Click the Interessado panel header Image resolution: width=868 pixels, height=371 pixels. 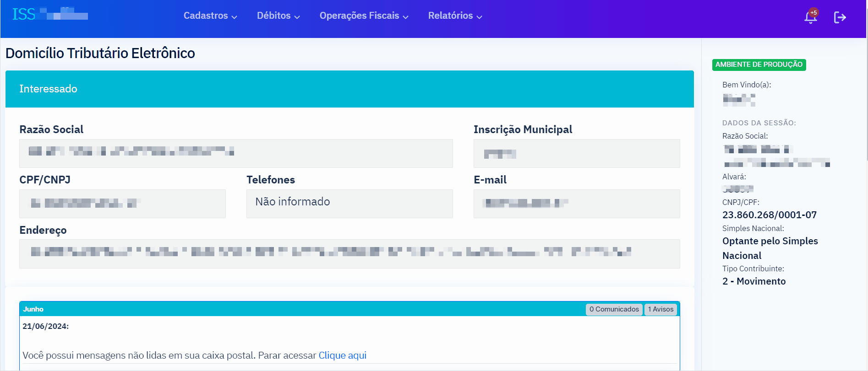coord(349,89)
